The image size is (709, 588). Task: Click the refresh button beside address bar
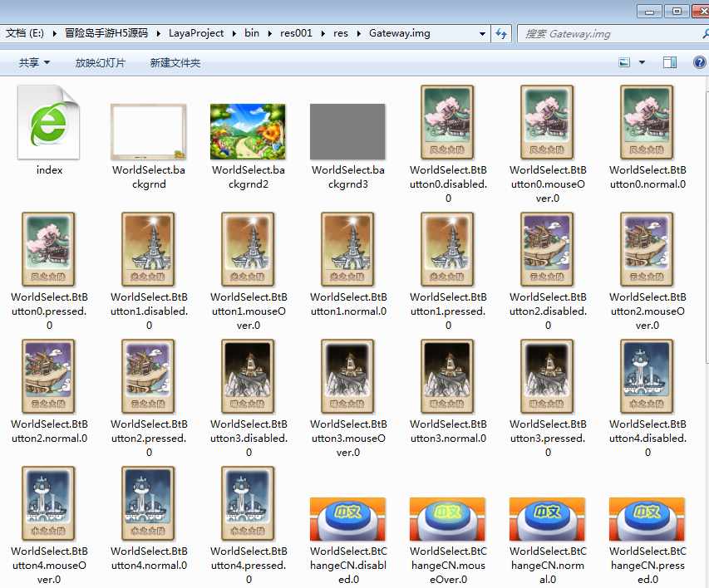tap(501, 33)
